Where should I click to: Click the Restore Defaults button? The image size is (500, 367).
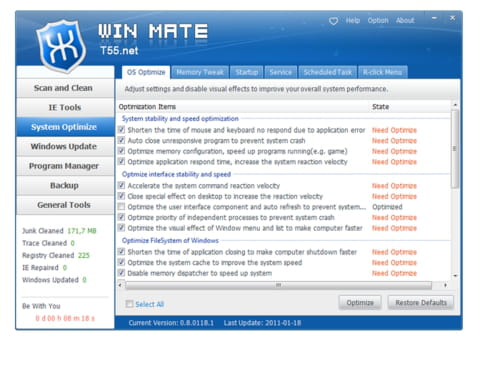421,303
